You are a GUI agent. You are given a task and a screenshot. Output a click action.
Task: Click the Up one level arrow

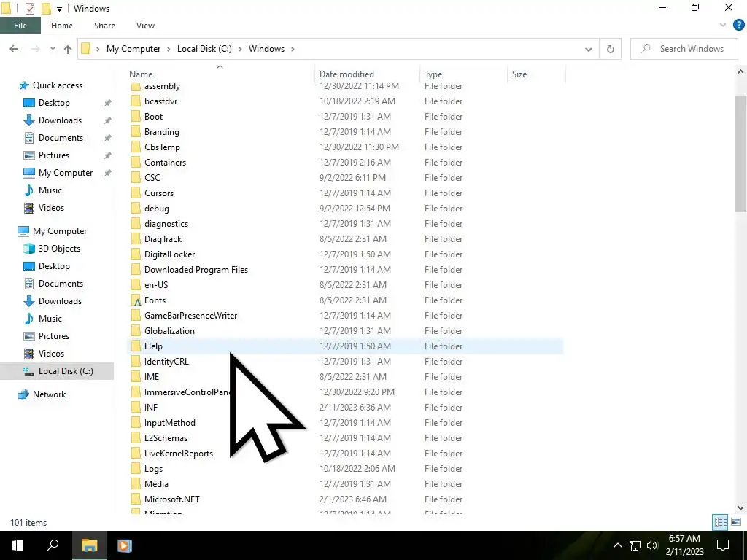[x=68, y=49]
